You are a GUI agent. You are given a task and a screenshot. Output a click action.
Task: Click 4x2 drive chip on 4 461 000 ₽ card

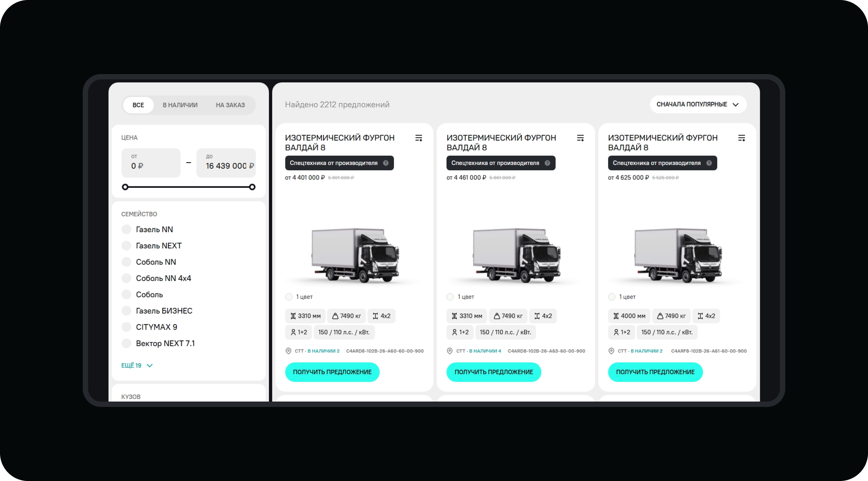pos(543,316)
